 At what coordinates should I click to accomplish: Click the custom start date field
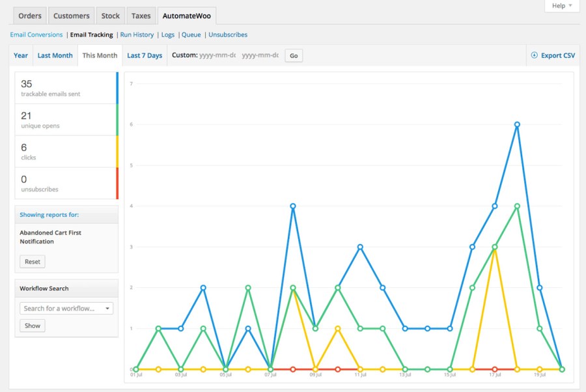[x=217, y=55]
